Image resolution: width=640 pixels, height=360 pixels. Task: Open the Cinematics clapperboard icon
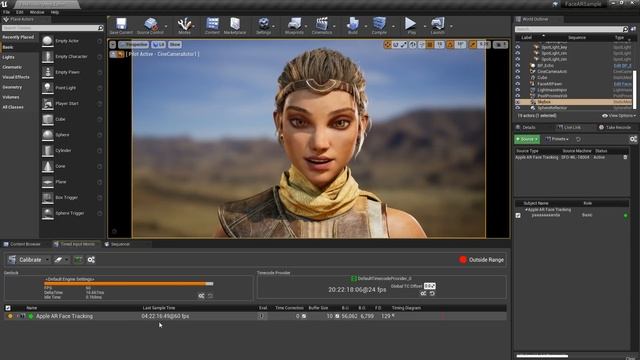point(322,24)
